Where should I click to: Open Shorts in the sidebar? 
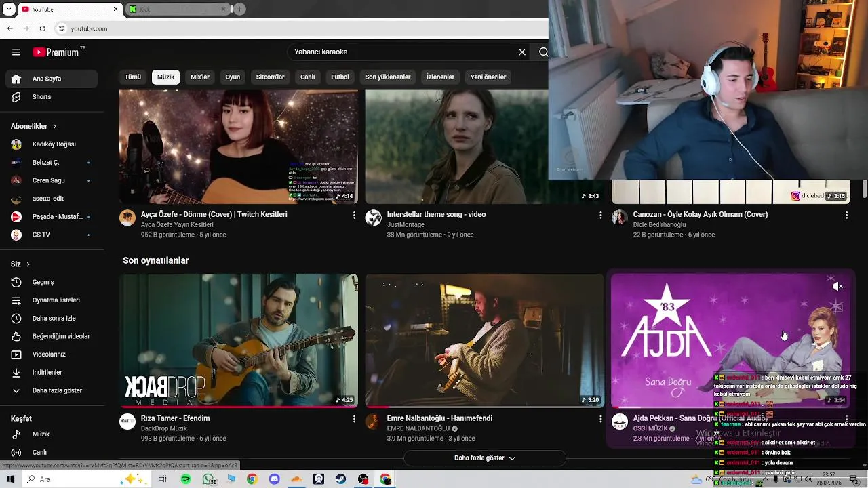[x=52, y=97]
